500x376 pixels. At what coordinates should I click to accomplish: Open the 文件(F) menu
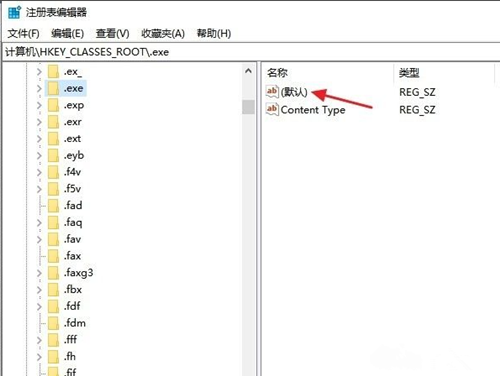(x=23, y=33)
